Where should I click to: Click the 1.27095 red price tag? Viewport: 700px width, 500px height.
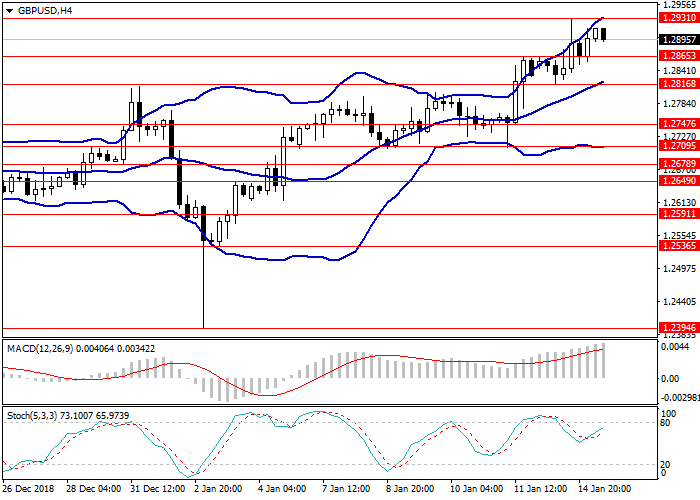[677, 146]
